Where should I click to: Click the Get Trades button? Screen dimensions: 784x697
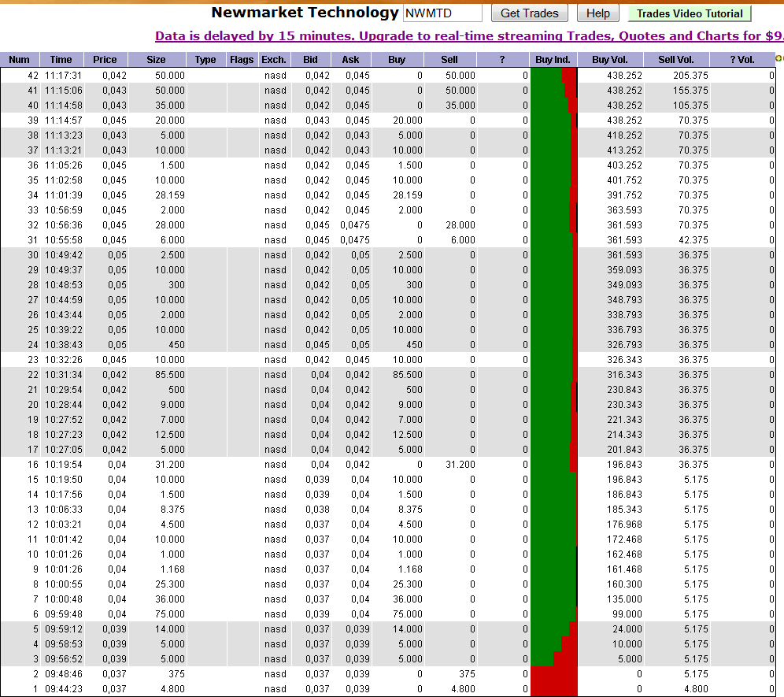(530, 13)
